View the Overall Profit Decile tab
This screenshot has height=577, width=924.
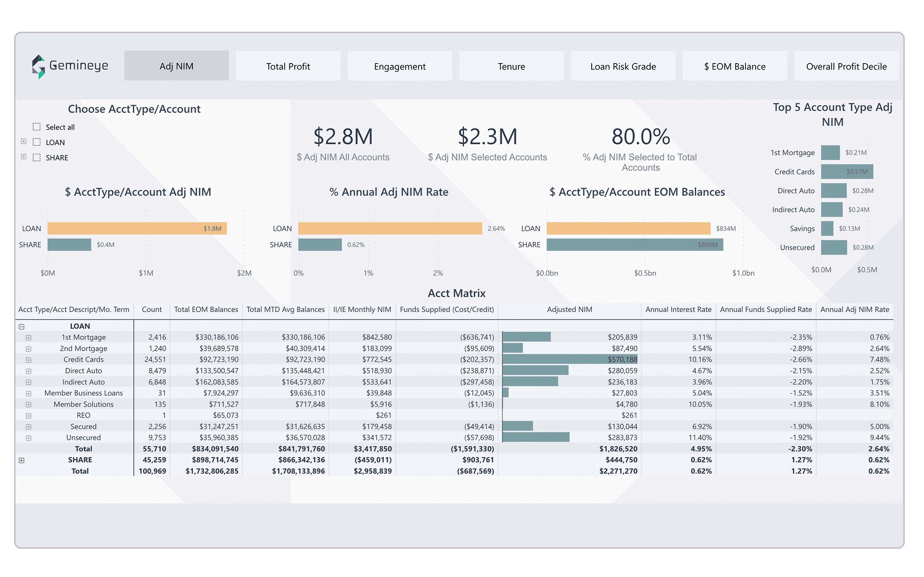pos(846,66)
